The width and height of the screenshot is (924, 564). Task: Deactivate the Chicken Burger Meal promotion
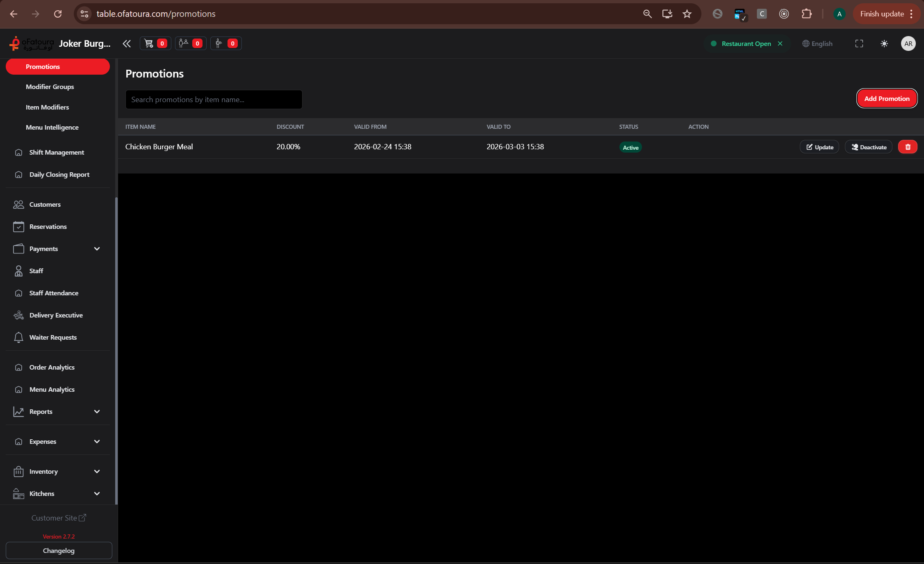click(x=868, y=147)
